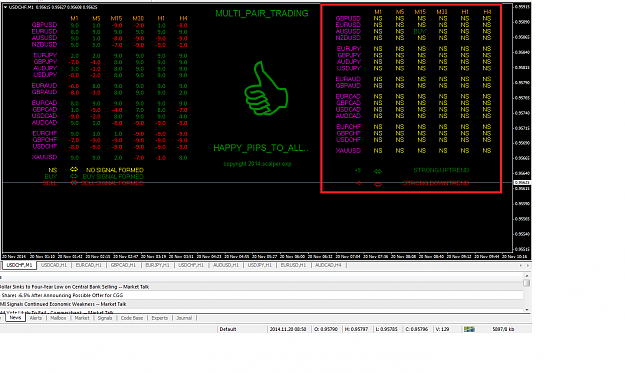This screenshot has width=625, height=373.
Task: Switch to the USDCHF,M1 chart tab
Action: click(19, 265)
